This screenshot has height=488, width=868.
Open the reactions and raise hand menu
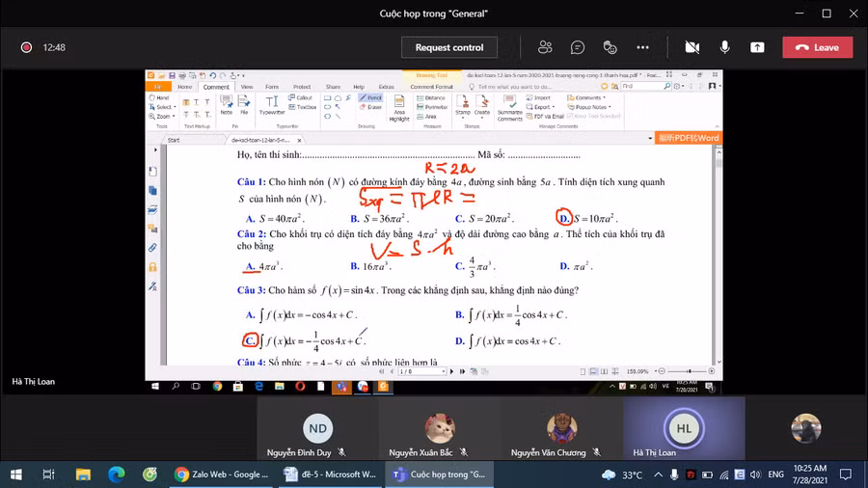pyautogui.click(x=610, y=47)
